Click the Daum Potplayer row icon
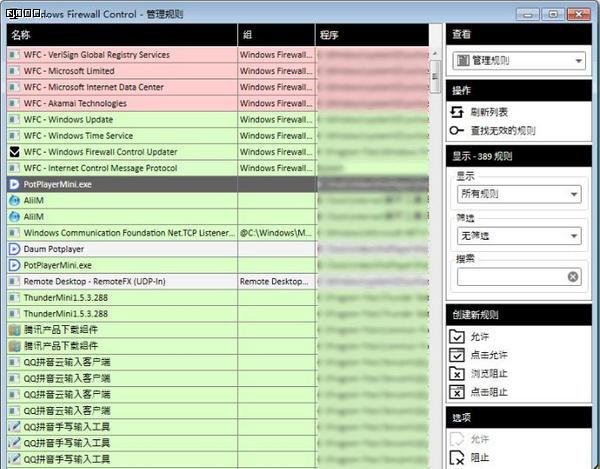This screenshot has height=469, width=600. click(x=14, y=249)
